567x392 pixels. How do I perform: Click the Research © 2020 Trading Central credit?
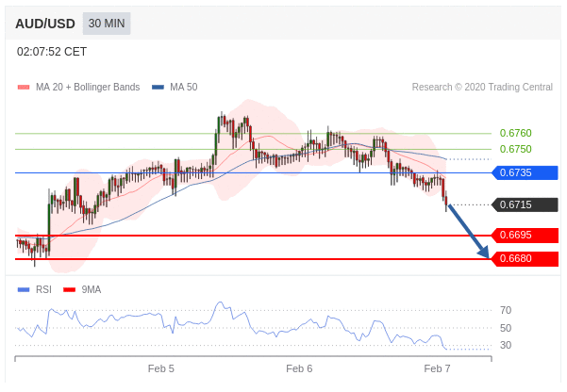(x=482, y=87)
